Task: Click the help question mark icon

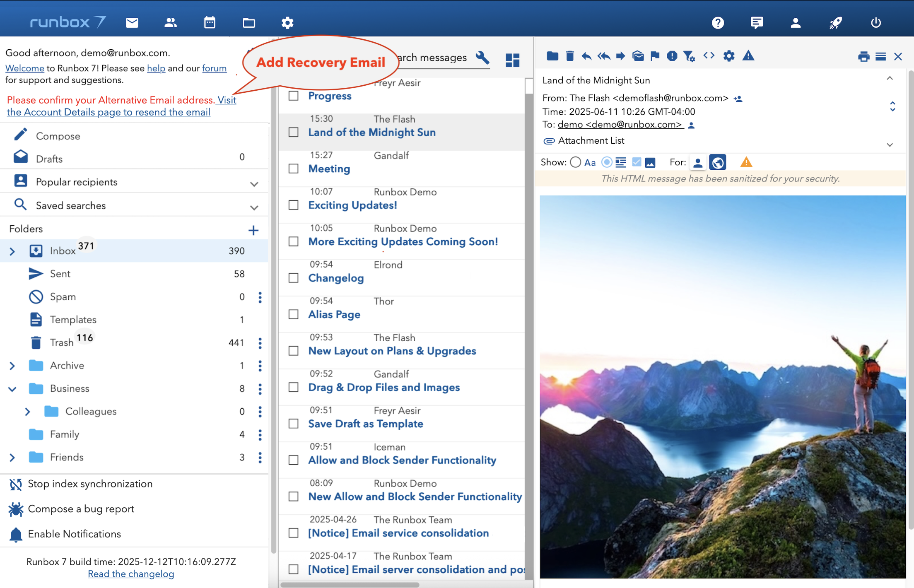Action: [718, 22]
